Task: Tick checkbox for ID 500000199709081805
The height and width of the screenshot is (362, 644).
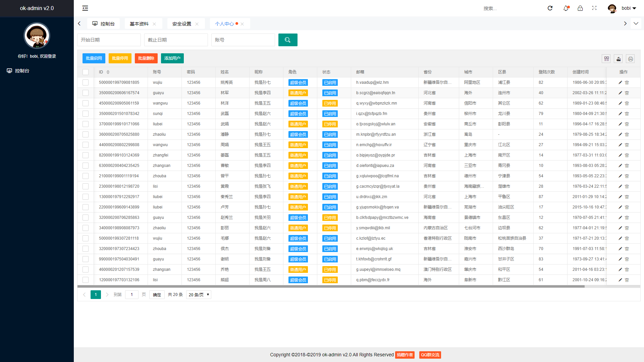Action: pyautogui.click(x=86, y=82)
